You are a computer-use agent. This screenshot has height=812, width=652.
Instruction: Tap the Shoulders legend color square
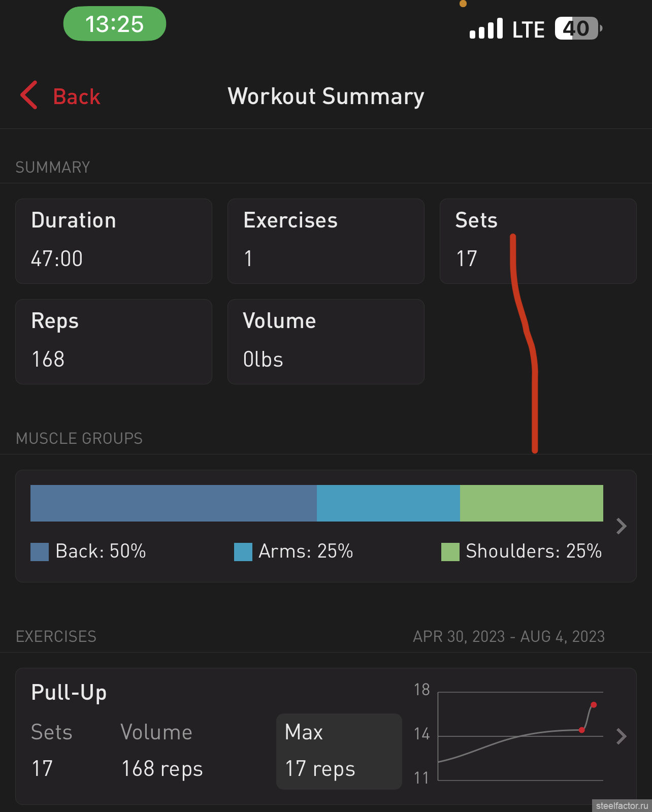(450, 552)
